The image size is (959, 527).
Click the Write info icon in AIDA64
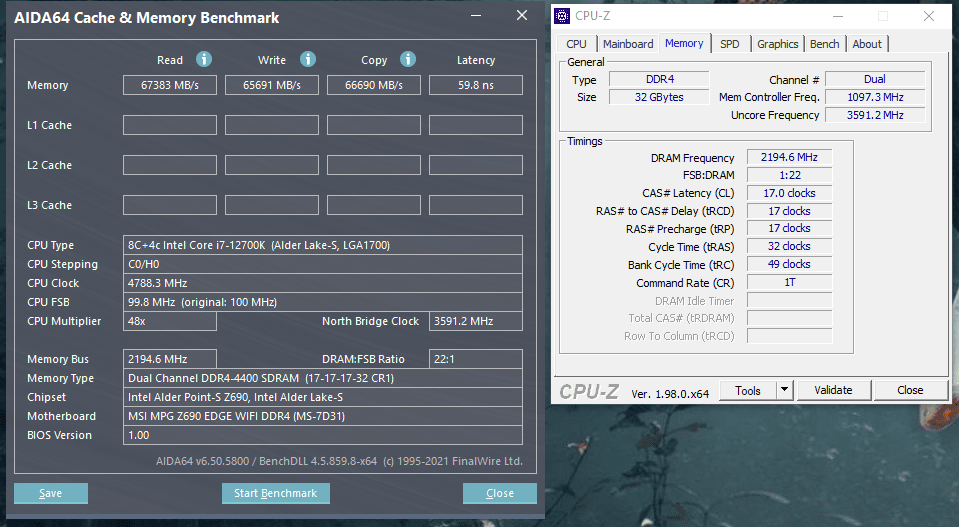coord(308,59)
